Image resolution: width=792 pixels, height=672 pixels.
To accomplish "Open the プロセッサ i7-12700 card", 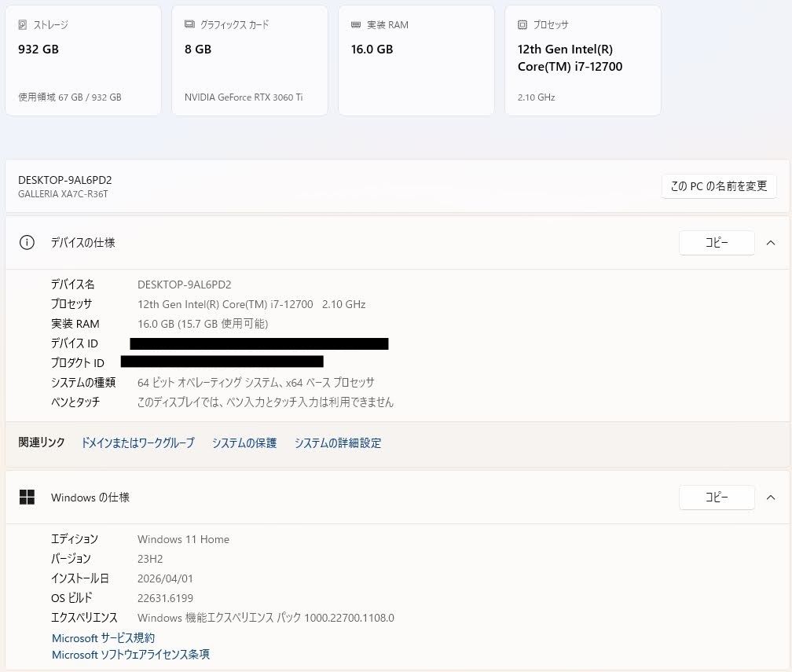I will pyautogui.click(x=583, y=61).
